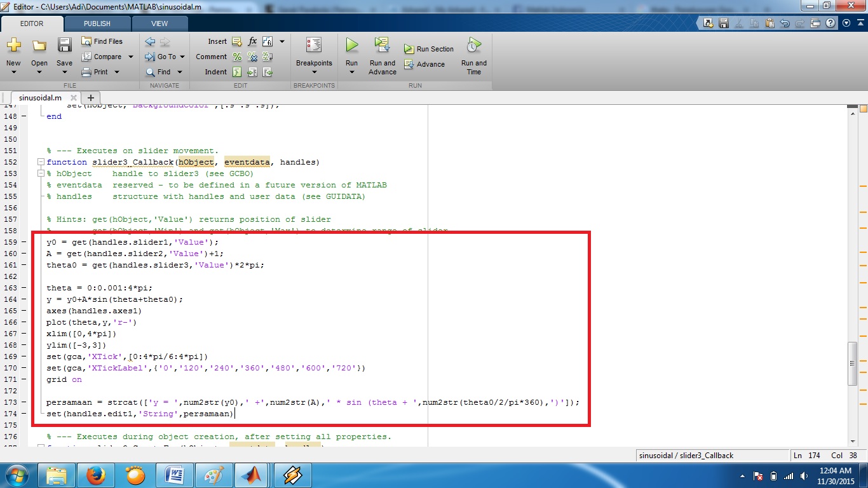The image size is (868, 488).
Task: Click Smart Indent icon beside Indent label
Action: (x=237, y=72)
